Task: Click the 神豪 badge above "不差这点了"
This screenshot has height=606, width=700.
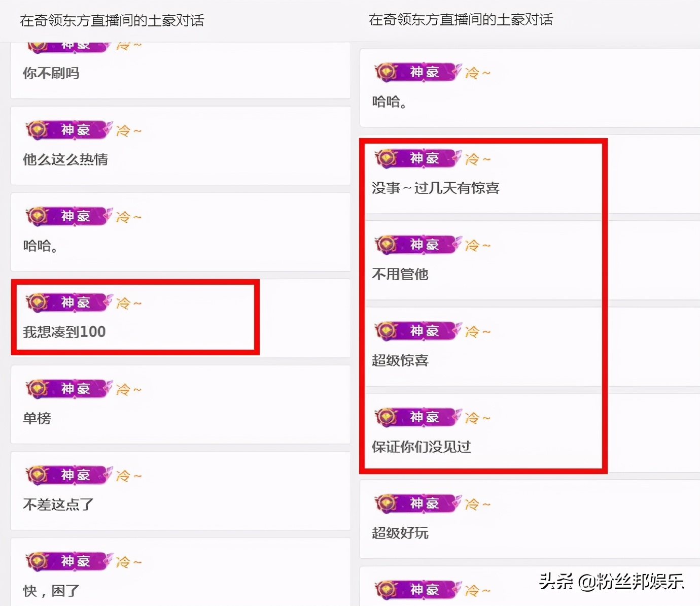Action: [x=69, y=475]
